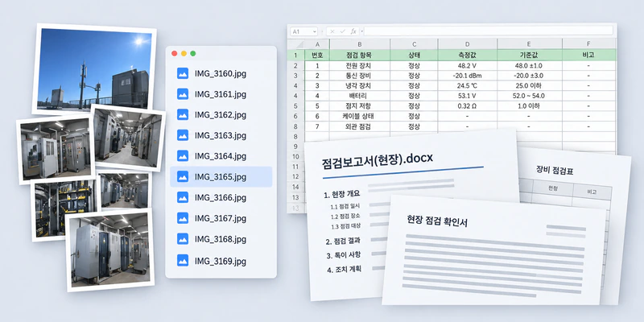Click the image icon beside IMG_3160.jpg
This screenshot has height=322, width=644.
click(183, 73)
